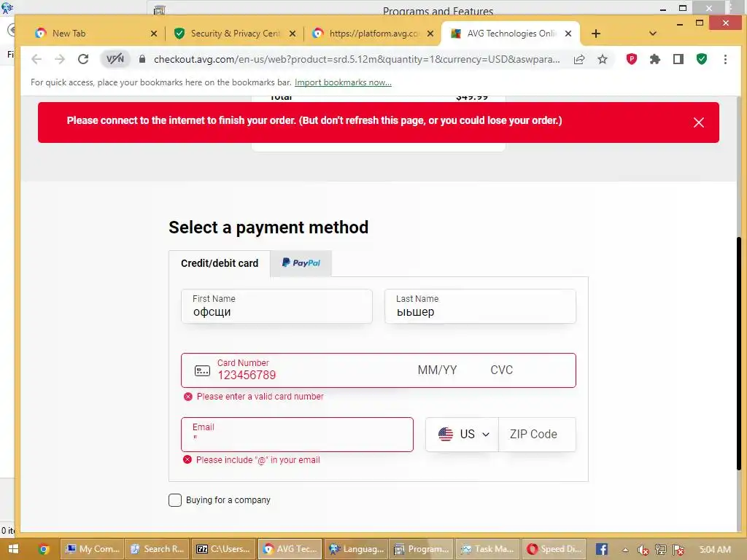Screen dimensions: 747x560
Task: Click the network tray icon
Action: 661,550
